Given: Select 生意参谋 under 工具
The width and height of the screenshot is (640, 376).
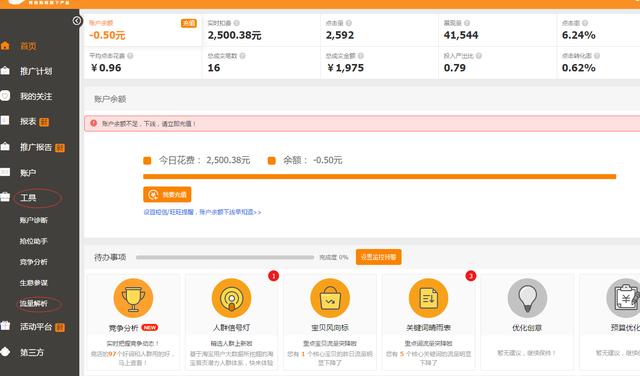Looking at the screenshot, I should point(33,283).
